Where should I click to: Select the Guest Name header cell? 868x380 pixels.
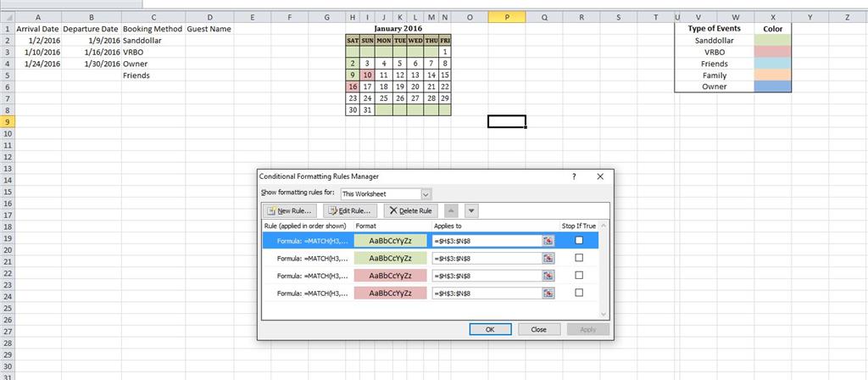click(209, 29)
